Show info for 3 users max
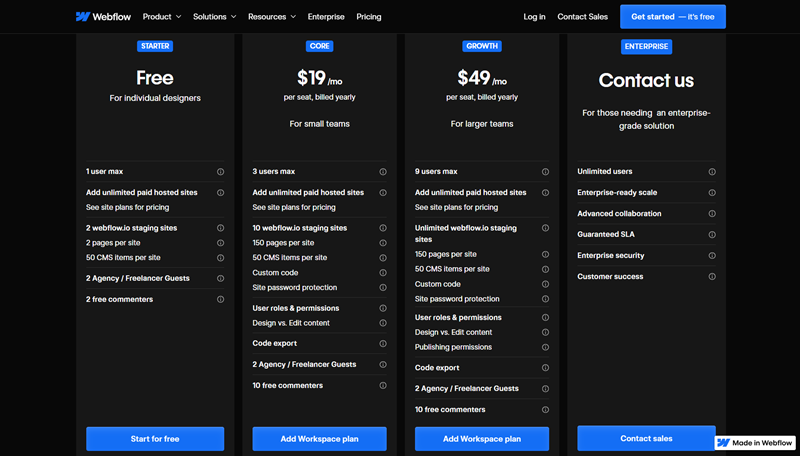The image size is (800, 456). [x=383, y=172]
